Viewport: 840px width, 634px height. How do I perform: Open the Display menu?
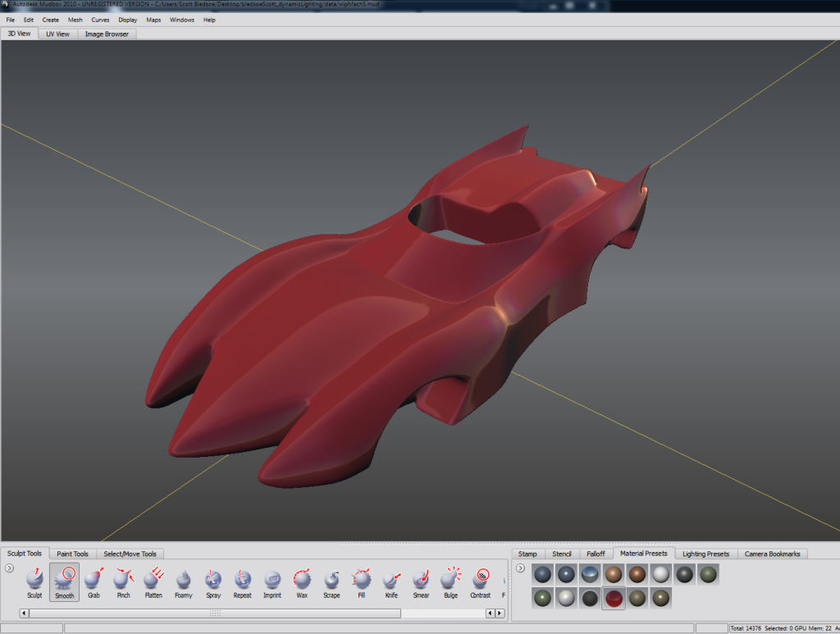coord(127,20)
